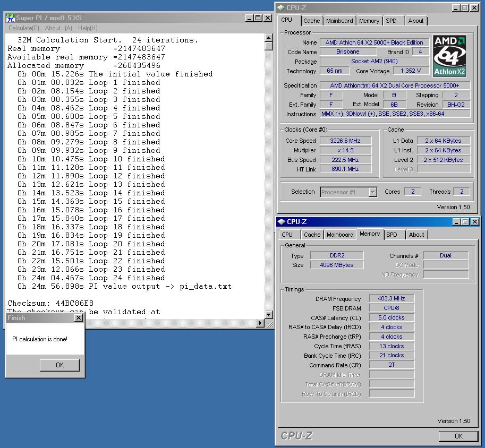Viewport: 485px width, 448px height.
Task: Minimize the top CPU-Z window
Action: pyautogui.click(x=456, y=8)
